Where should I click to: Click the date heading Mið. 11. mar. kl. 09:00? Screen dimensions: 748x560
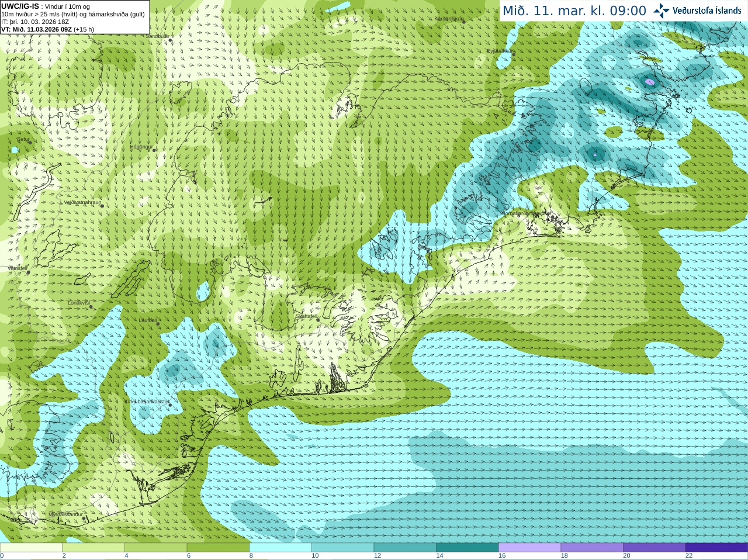click(x=574, y=11)
